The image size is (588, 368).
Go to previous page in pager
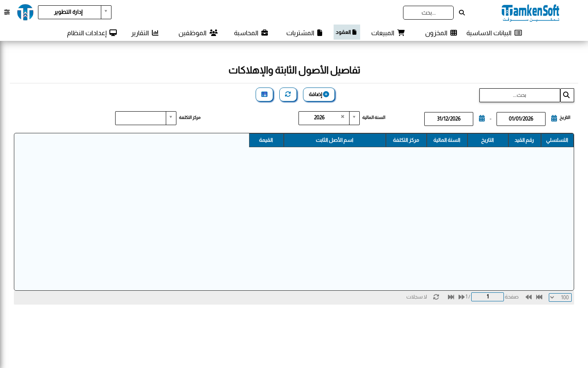click(528, 297)
